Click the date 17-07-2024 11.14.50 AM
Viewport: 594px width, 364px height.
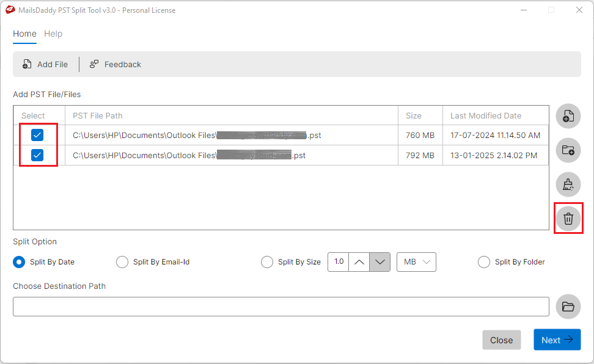[495, 135]
